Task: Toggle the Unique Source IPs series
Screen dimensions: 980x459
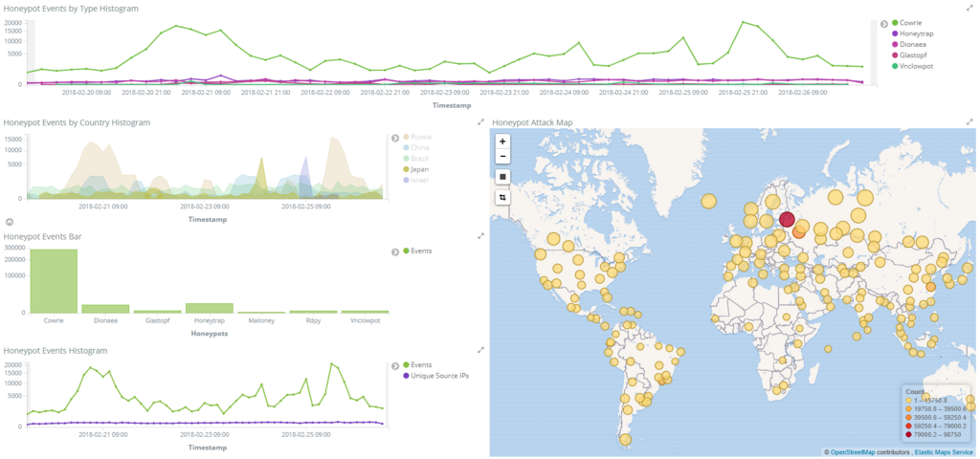Action: [435, 375]
